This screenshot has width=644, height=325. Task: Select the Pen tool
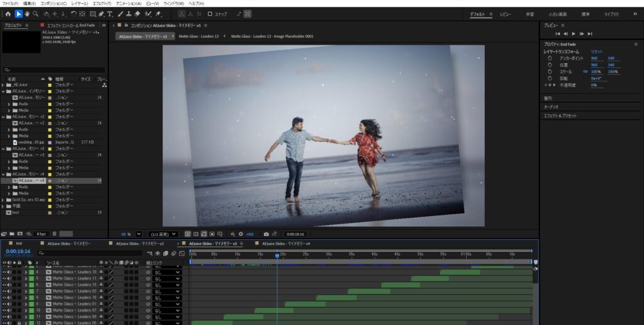(102, 14)
